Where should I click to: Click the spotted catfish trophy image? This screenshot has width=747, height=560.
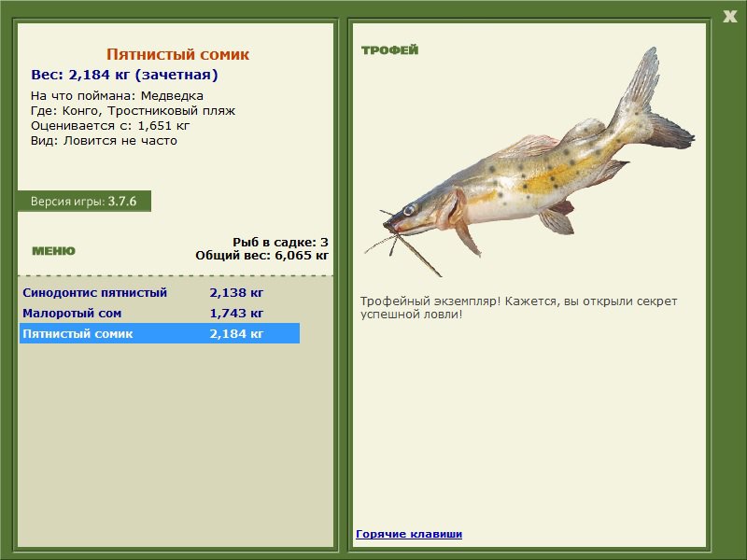pyautogui.click(x=529, y=161)
